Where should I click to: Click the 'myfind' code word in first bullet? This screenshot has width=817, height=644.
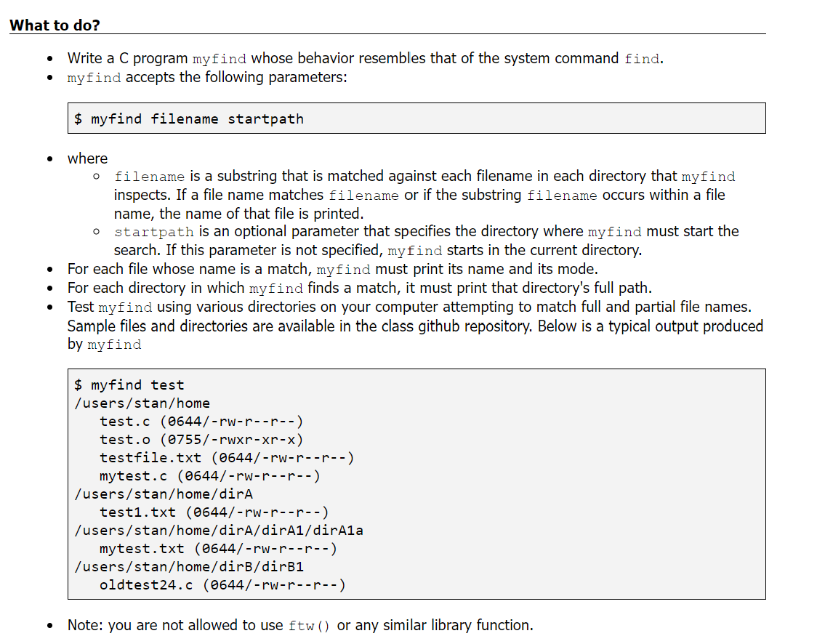point(219,59)
